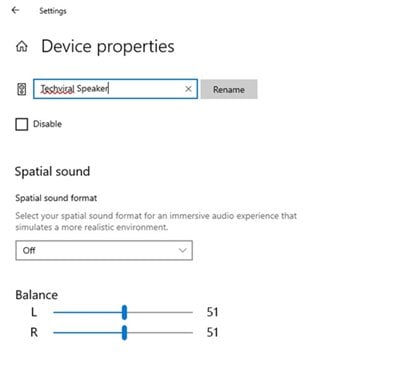Select the Off text in spatial dropdown
This screenshot has width=400, height=387.
29,250
